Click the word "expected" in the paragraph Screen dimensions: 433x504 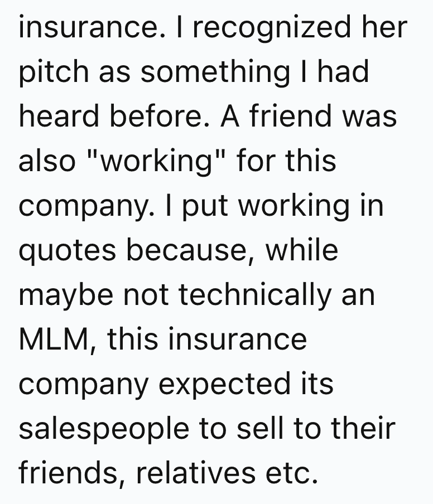click(225, 385)
